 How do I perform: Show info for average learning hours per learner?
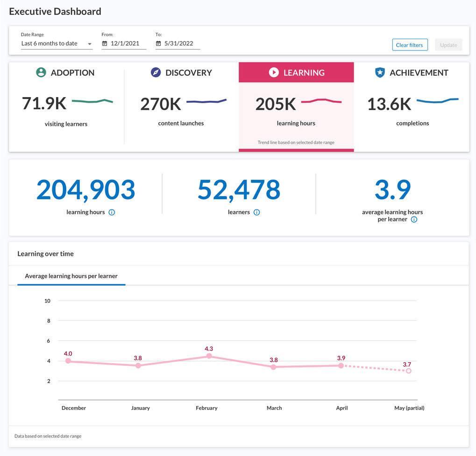pos(414,219)
